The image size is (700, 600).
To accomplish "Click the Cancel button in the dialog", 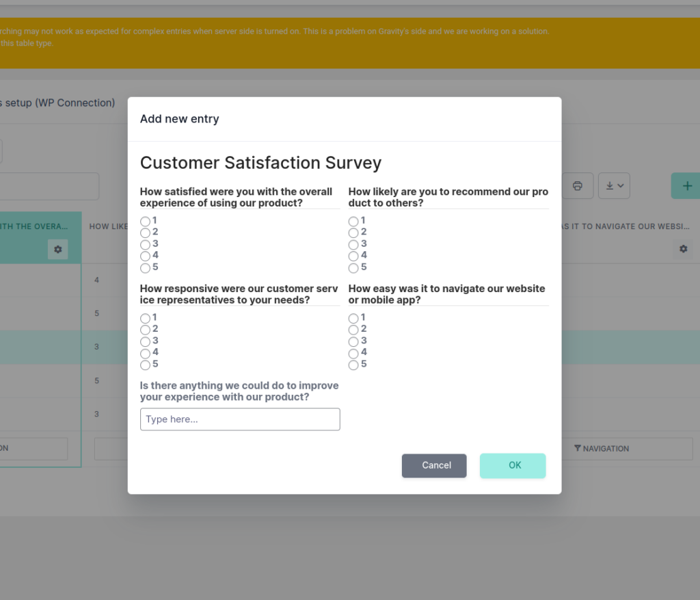I will (434, 465).
